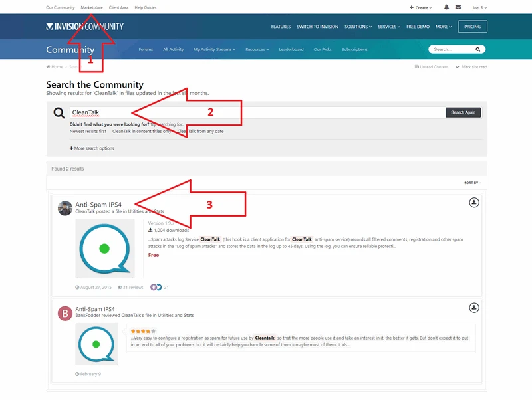Viewport: 532px width, 400px height.
Task: Click the magnifier icon in header search
Action: point(477,49)
